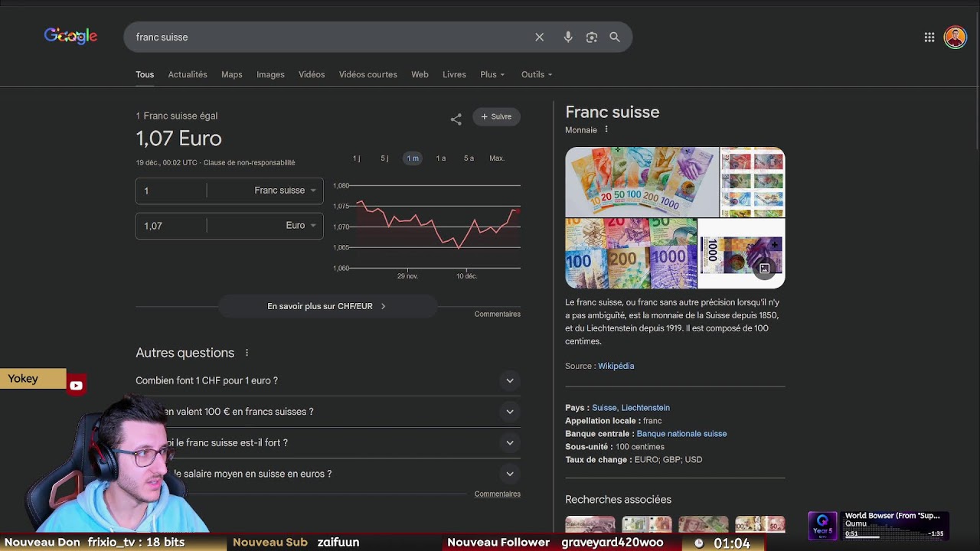Start voice search with the microphone icon
Image resolution: width=980 pixels, height=551 pixels.
568,37
